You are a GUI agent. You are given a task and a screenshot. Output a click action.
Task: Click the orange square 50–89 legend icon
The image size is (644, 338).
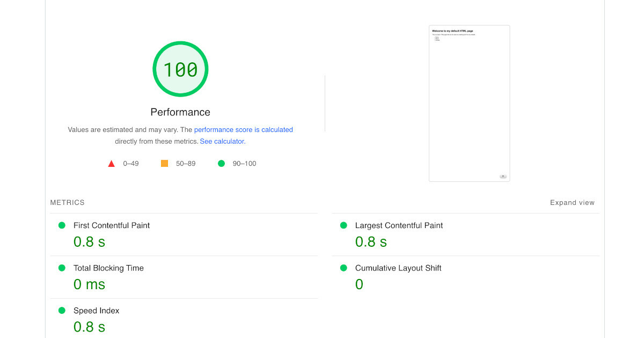(164, 163)
